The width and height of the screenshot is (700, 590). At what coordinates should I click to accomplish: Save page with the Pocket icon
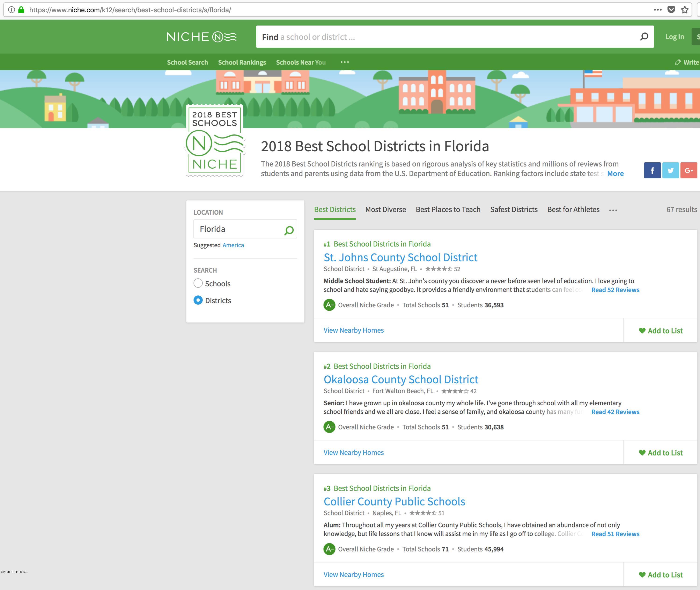(671, 10)
